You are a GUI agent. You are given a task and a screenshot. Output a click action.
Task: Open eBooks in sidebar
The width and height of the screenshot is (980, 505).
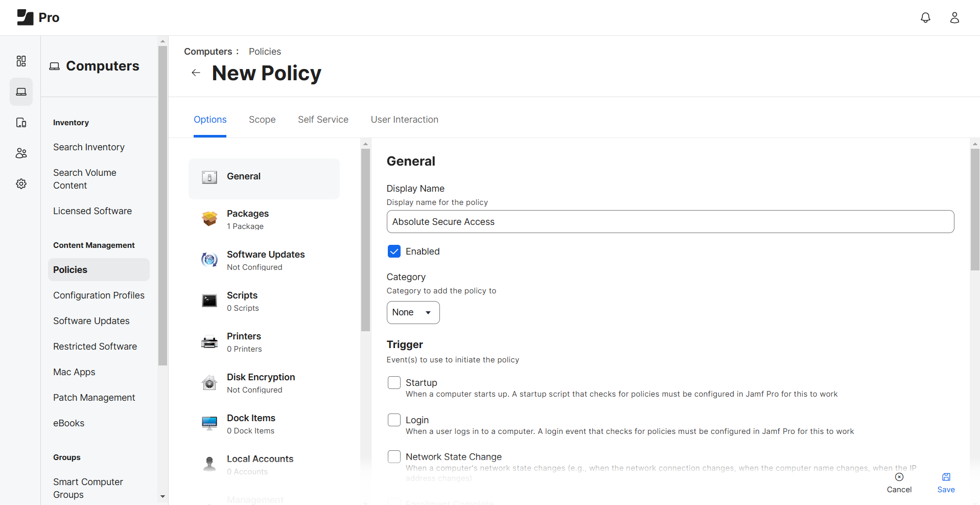coord(68,423)
